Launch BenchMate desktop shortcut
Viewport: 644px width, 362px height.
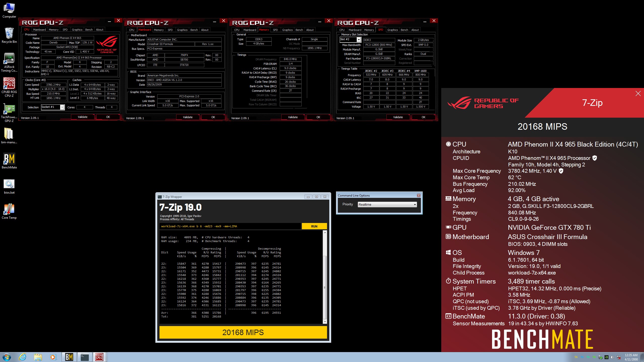[x=9, y=161]
